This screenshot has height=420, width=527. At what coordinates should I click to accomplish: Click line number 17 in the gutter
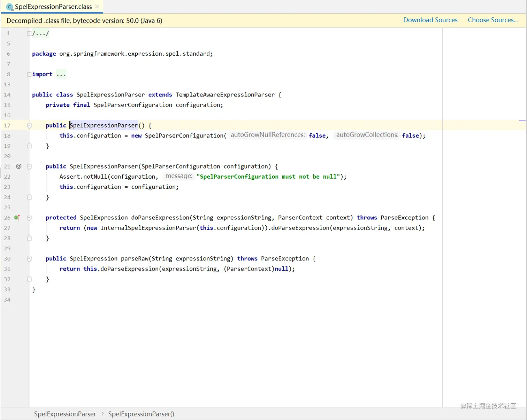pos(7,125)
